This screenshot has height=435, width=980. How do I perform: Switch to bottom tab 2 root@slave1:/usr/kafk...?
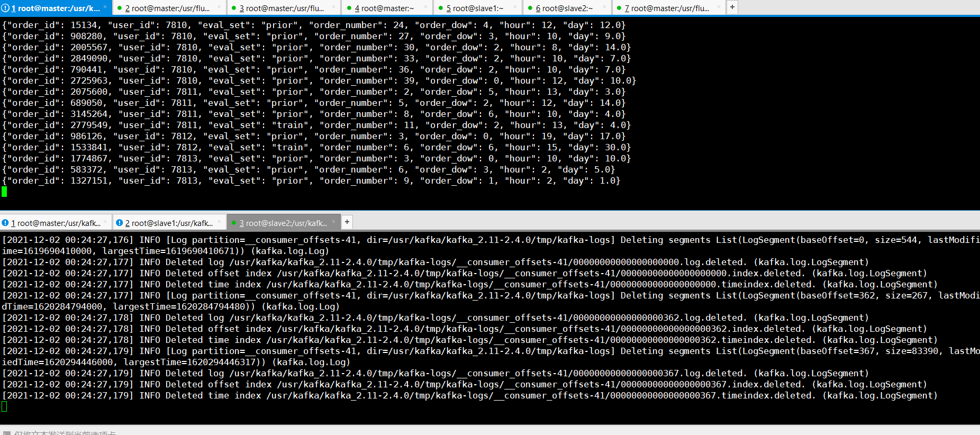coord(169,223)
